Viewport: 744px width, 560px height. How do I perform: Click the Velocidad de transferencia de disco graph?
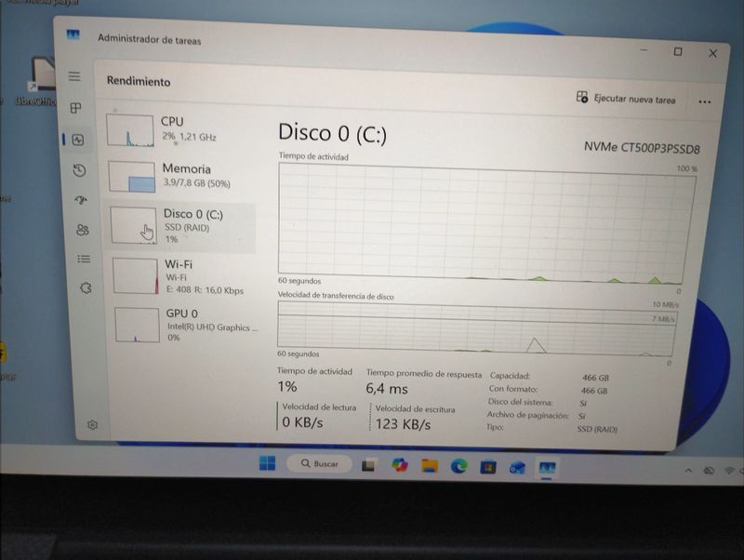coord(476,329)
